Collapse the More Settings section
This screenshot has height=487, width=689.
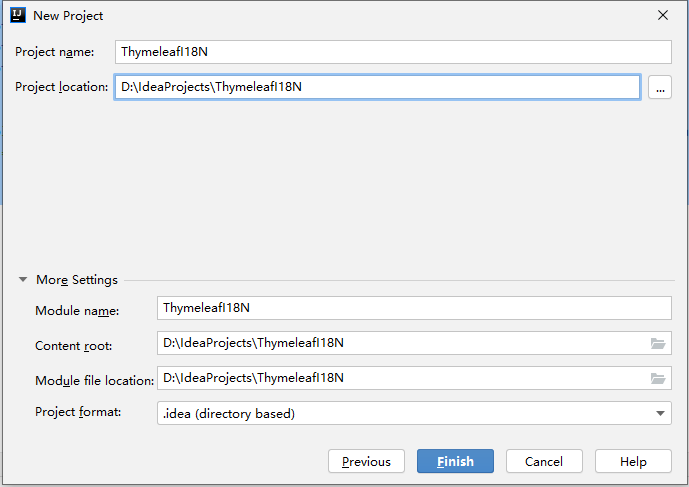pos(23,280)
